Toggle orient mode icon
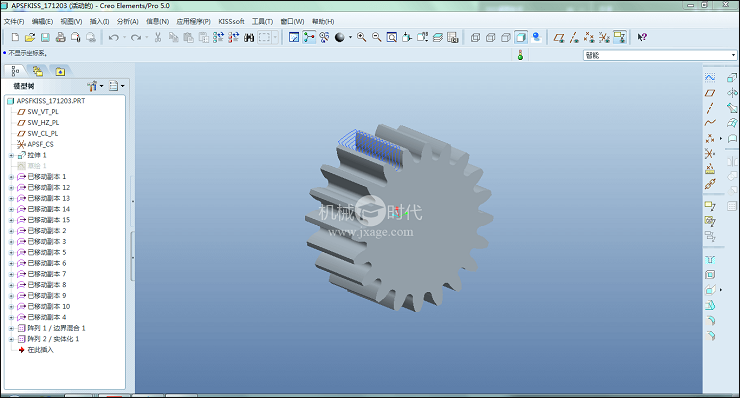740x398 pixels. 324,37
